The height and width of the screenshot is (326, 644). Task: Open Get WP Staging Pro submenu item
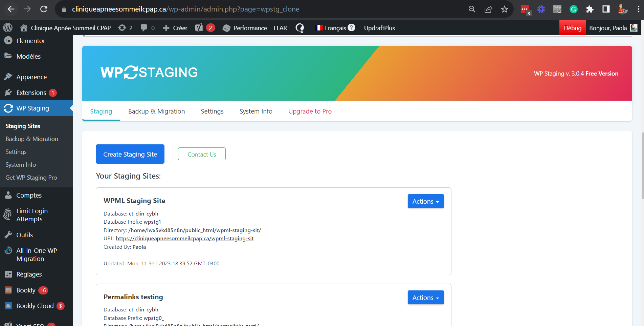(x=31, y=177)
